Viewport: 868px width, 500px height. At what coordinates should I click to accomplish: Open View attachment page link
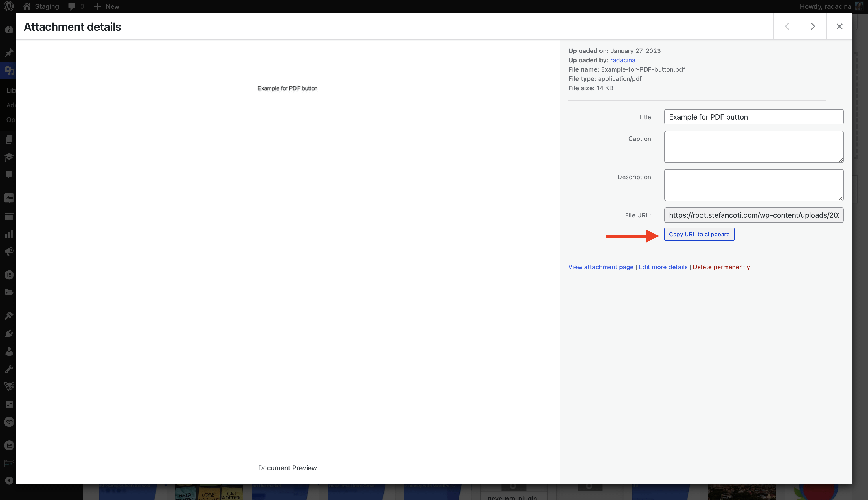tap(600, 267)
